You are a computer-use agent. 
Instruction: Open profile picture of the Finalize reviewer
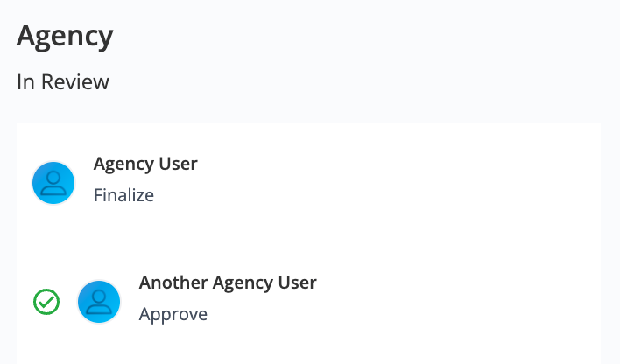coord(53,183)
